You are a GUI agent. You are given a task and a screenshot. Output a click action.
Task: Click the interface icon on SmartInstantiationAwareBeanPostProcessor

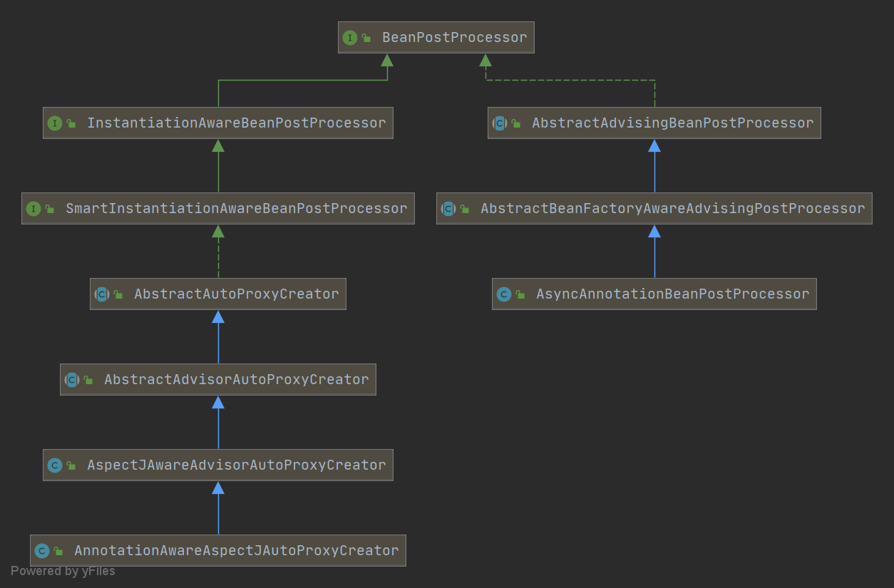pyautogui.click(x=33, y=208)
